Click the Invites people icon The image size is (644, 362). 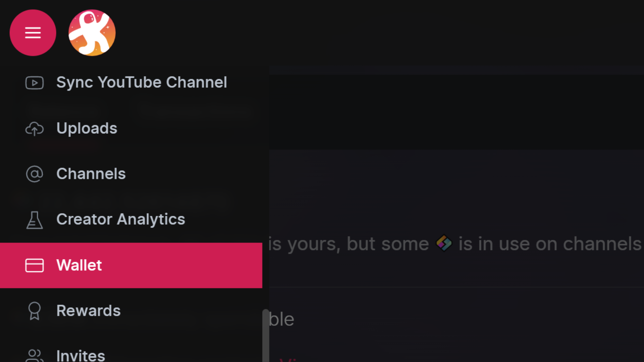coord(35,355)
